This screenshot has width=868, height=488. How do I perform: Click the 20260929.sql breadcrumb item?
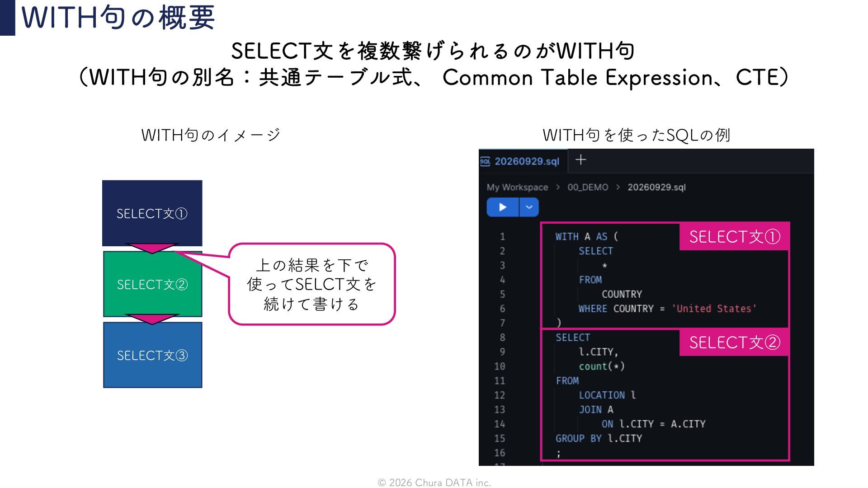[656, 187]
